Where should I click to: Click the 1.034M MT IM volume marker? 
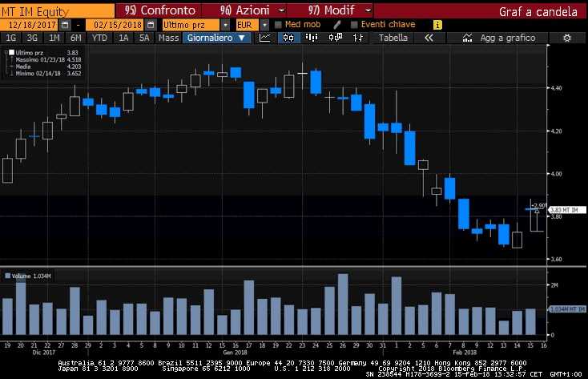coord(567,308)
